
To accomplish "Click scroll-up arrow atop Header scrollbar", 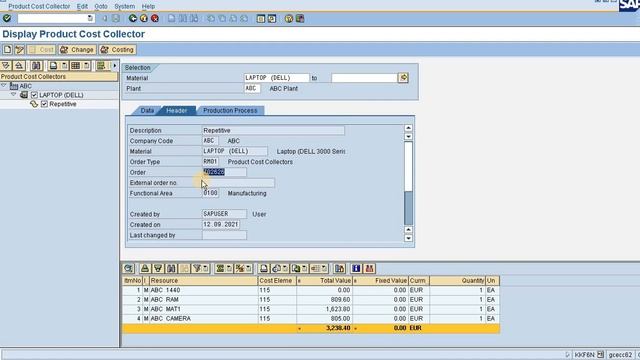I will coord(408,128).
